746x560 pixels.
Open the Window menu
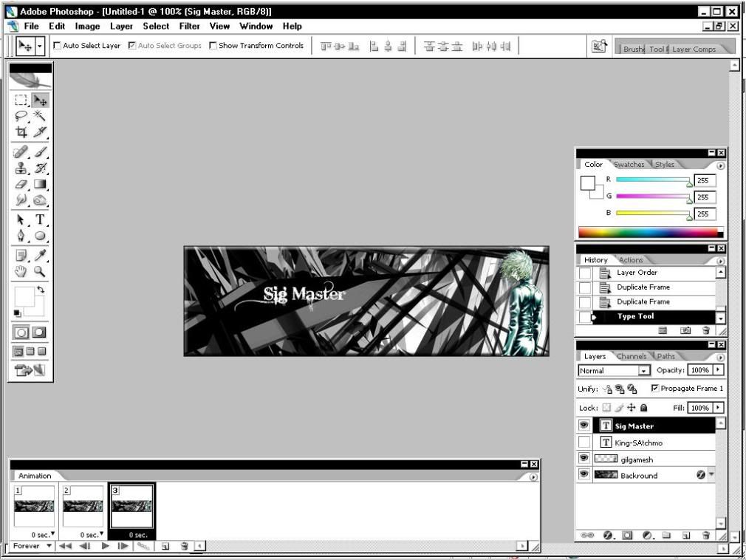(x=256, y=26)
